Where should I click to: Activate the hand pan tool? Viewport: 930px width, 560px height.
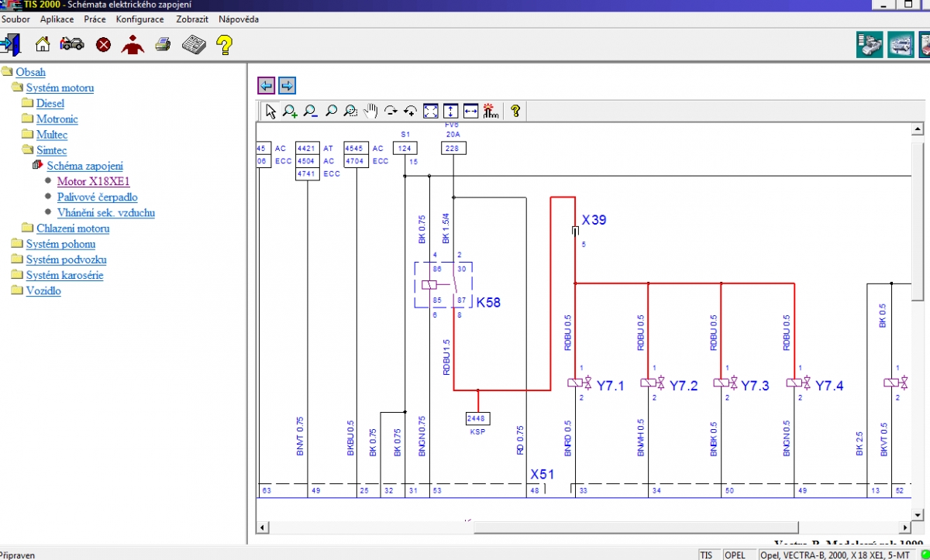coord(370,111)
